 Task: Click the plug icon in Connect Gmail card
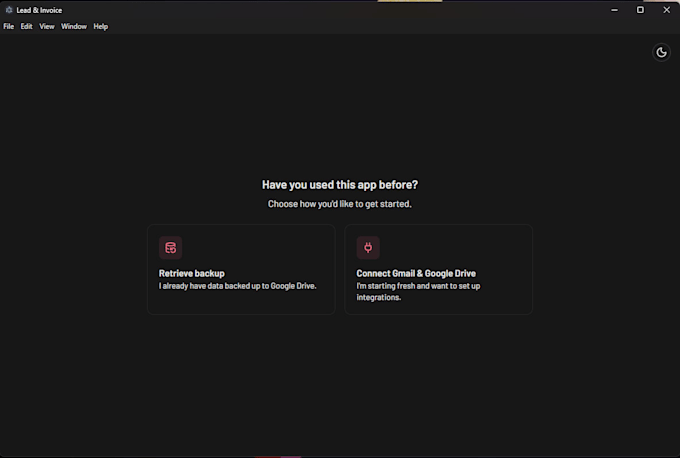368,248
